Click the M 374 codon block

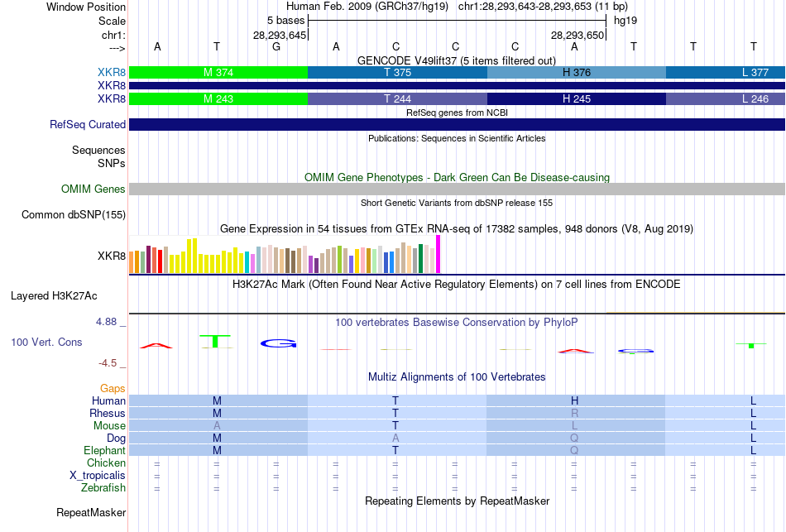point(218,72)
